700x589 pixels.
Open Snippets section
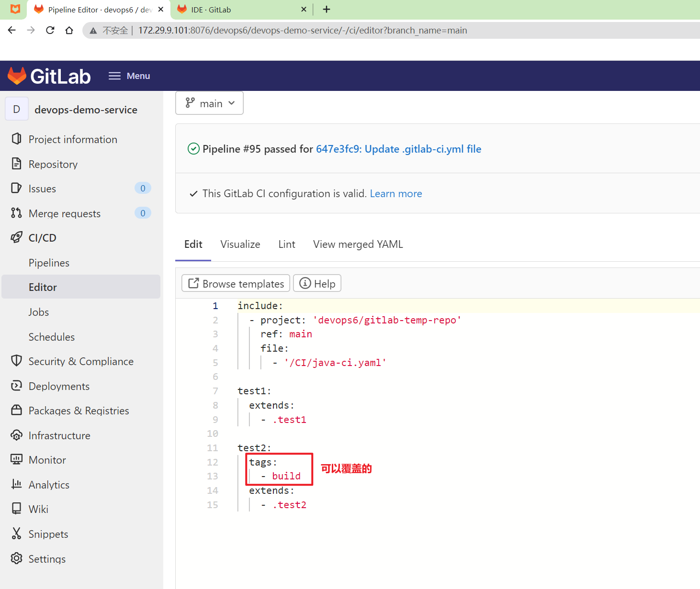click(x=48, y=534)
